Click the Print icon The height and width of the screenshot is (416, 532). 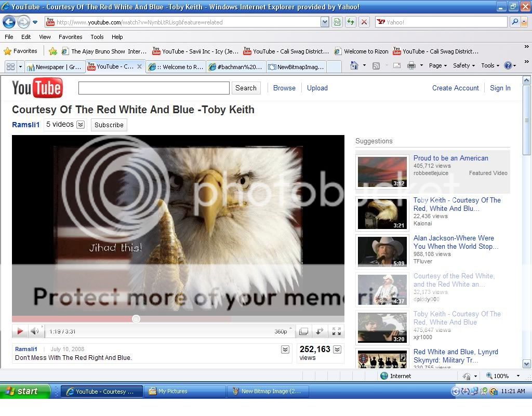pyautogui.click(x=411, y=66)
